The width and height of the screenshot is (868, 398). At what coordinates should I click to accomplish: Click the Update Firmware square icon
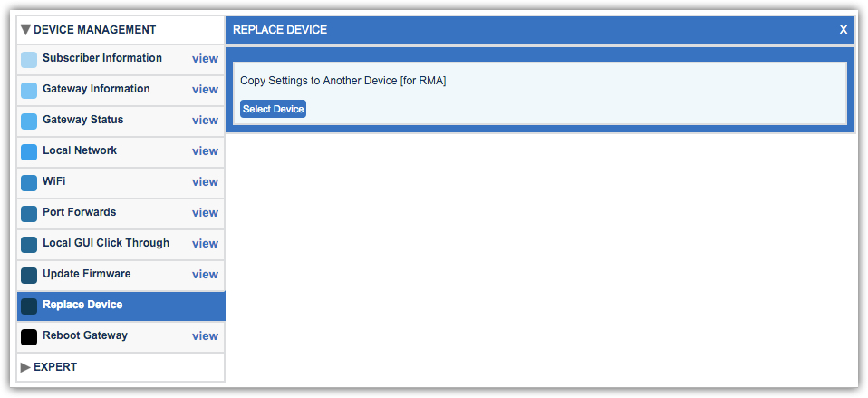29,276
